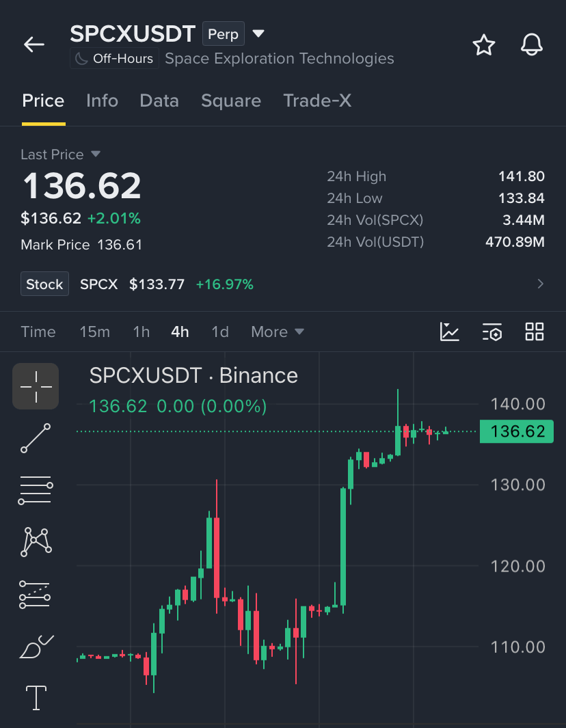Select the trend line drawing tool

pyautogui.click(x=36, y=437)
